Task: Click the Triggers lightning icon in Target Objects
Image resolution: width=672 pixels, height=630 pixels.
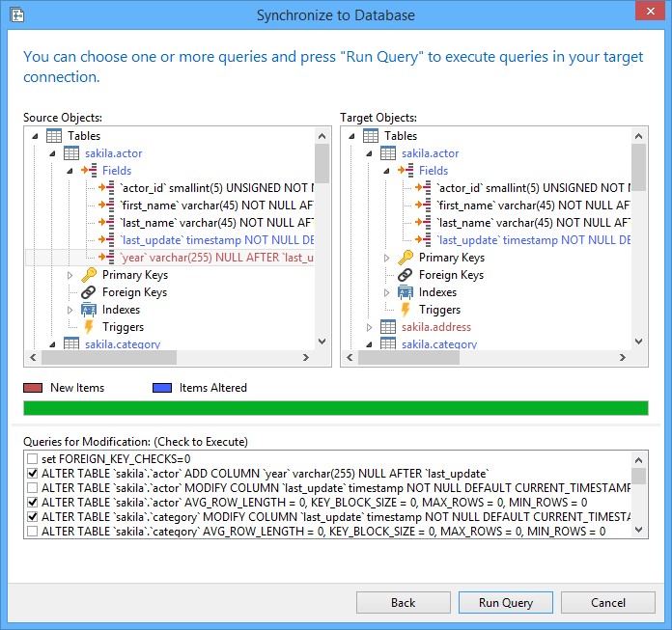Action: 406,310
